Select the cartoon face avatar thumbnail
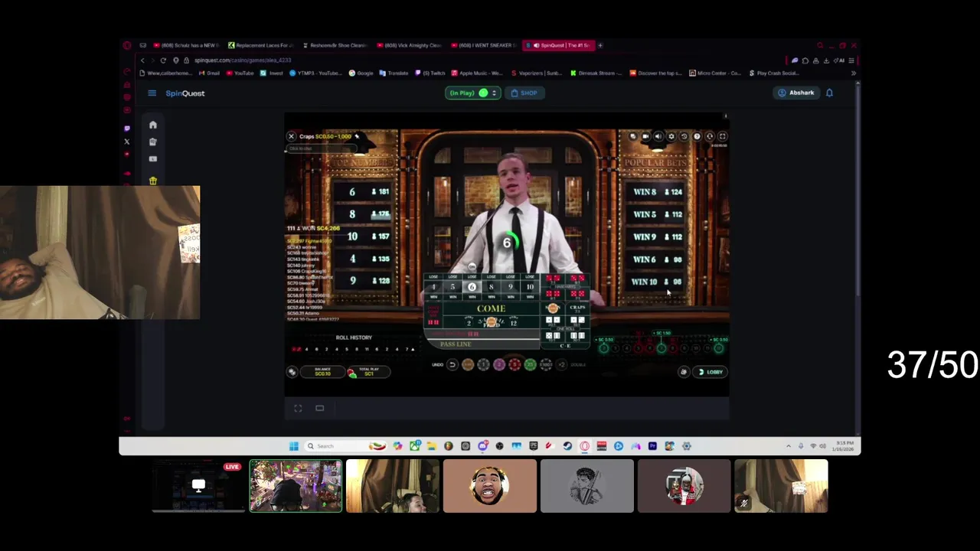 pos(490,486)
